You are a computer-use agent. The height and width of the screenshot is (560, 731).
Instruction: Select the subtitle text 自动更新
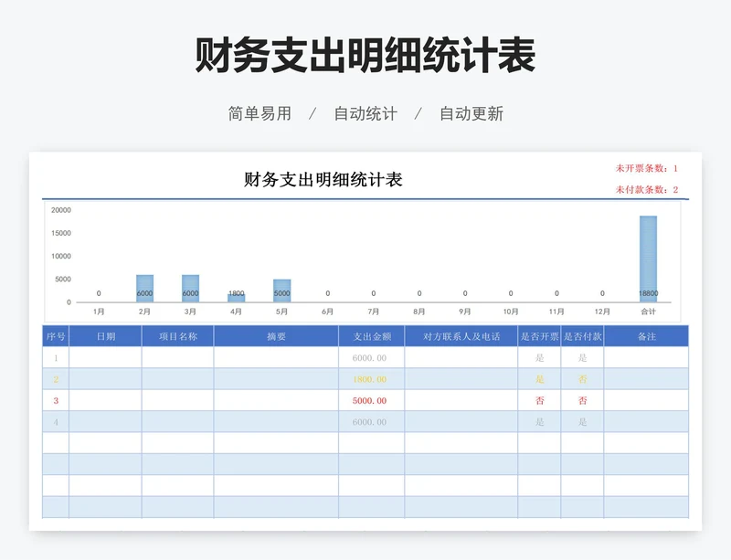[471, 114]
